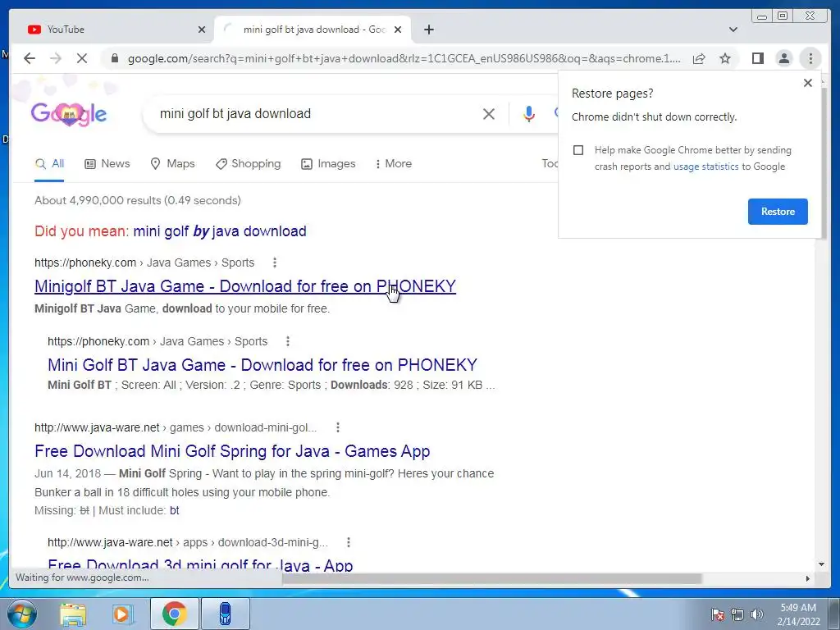Switch to Images results tab
Viewport: 840px width, 630px height.
coord(328,164)
